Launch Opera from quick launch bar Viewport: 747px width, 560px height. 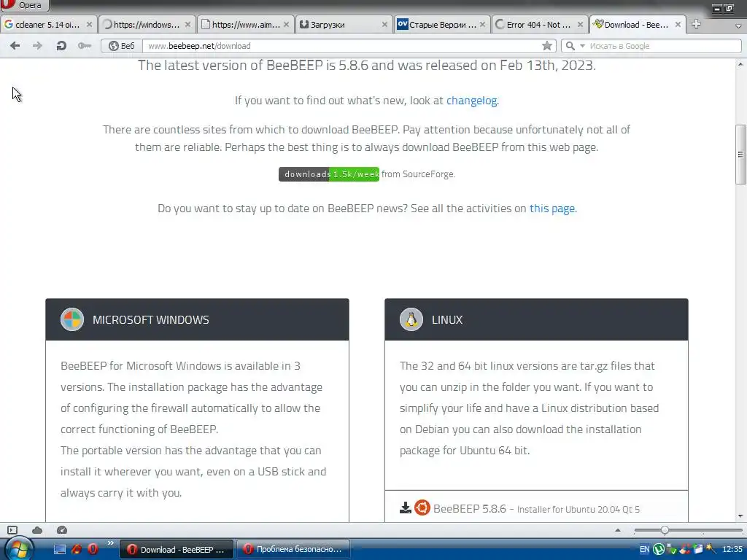pos(93,550)
